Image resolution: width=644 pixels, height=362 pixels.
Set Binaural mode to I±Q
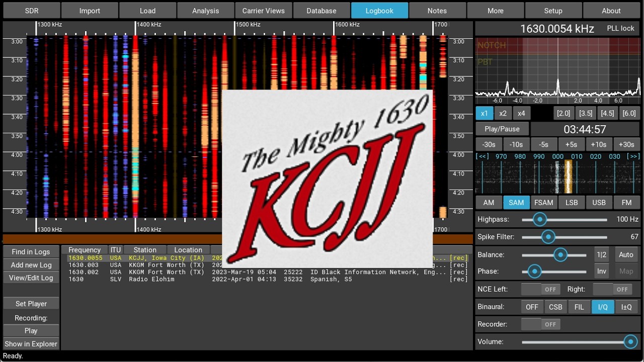point(626,307)
